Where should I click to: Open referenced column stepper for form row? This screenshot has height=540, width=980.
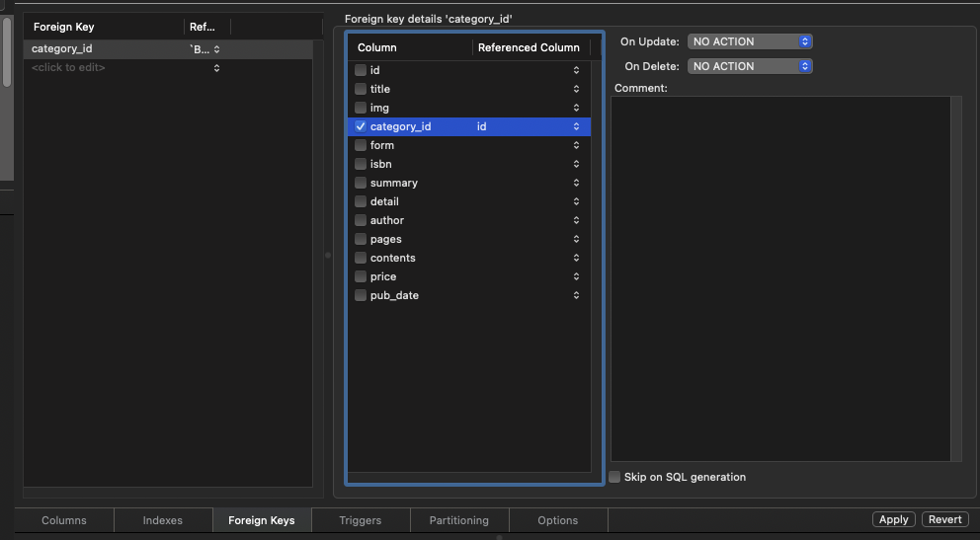coord(576,145)
